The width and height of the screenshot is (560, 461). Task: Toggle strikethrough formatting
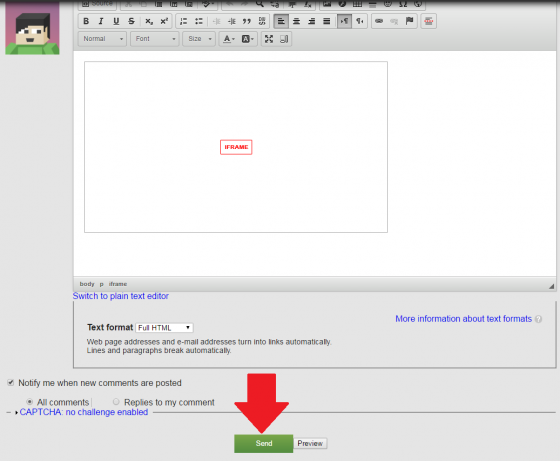(x=131, y=21)
